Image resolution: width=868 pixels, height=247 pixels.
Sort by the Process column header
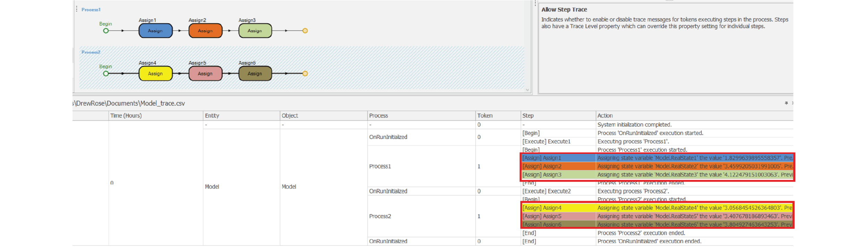(421, 116)
